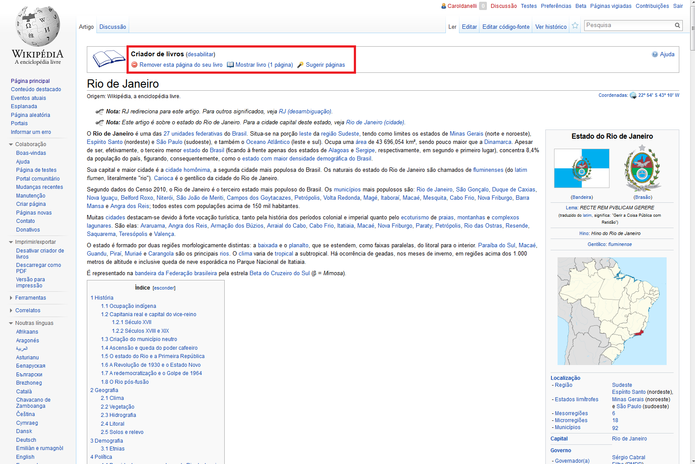The width and height of the screenshot is (695, 464).
Task: Open the Oceano Atlântico article link
Action: coord(268,142)
